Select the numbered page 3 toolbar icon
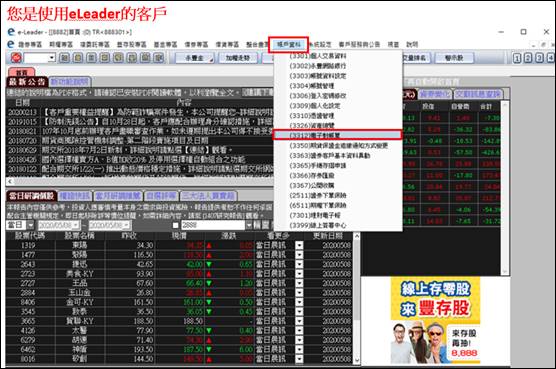Viewport: 556px width, 369px height. pos(539,58)
